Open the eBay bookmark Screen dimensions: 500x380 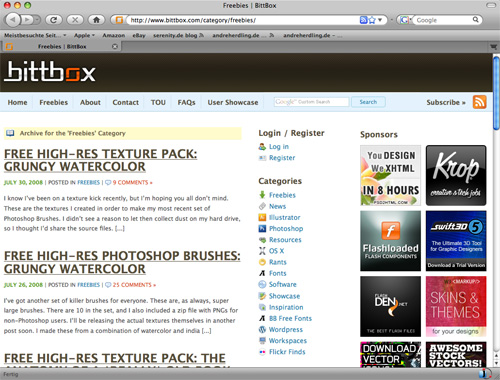[139, 35]
